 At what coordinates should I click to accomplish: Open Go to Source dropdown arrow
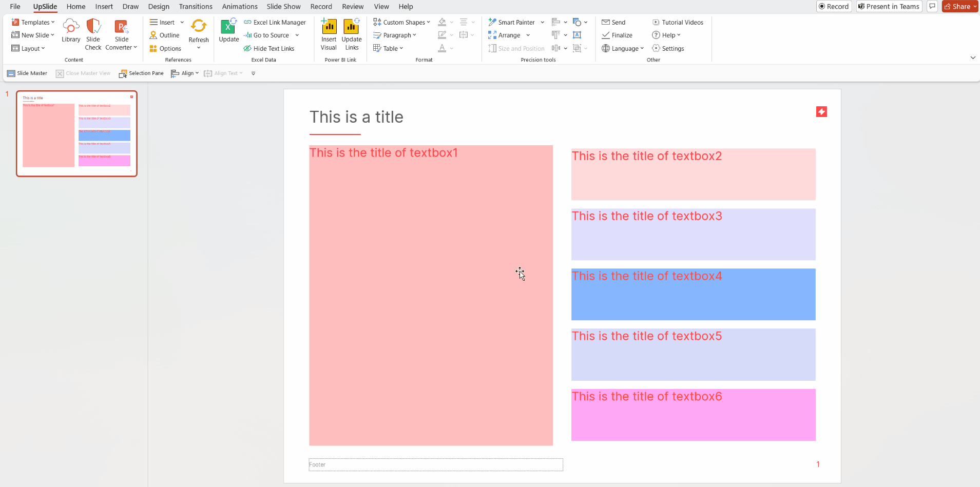(297, 35)
